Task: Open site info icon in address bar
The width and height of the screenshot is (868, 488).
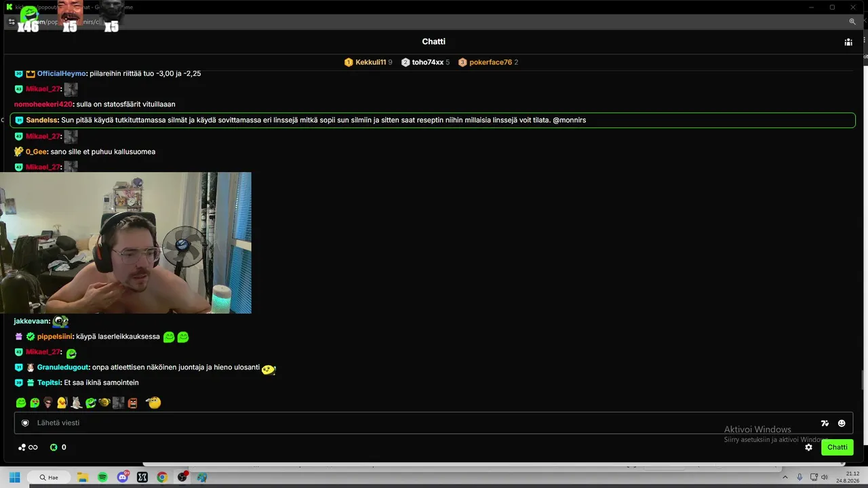Action: 12,22
